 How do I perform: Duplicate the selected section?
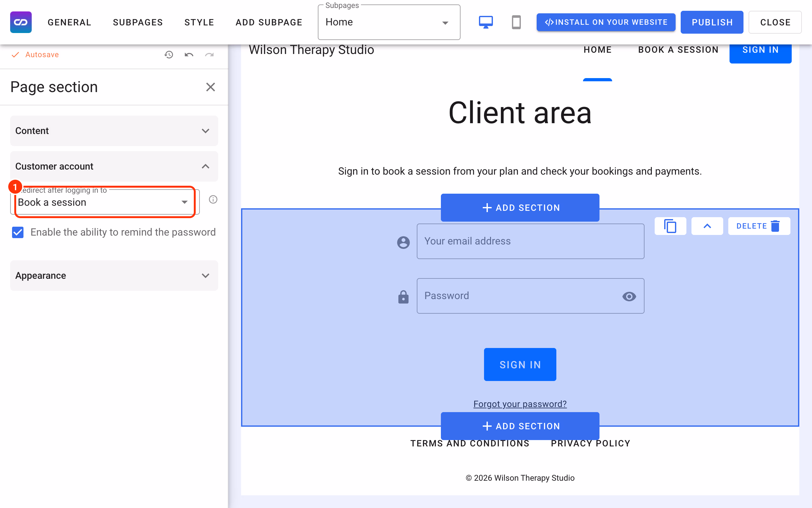coord(670,226)
